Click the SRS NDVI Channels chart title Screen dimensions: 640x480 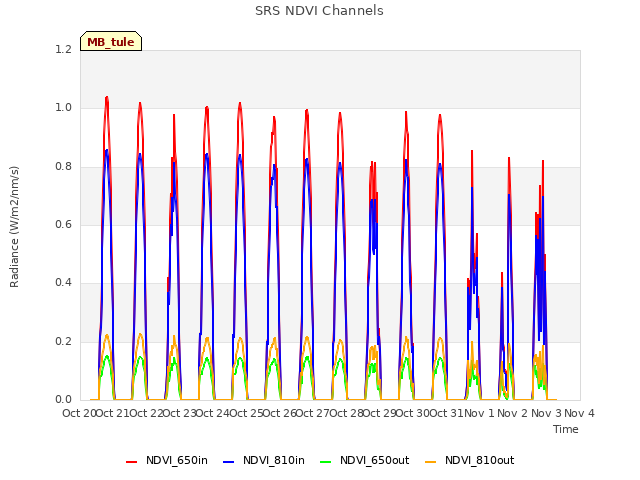[x=319, y=11]
